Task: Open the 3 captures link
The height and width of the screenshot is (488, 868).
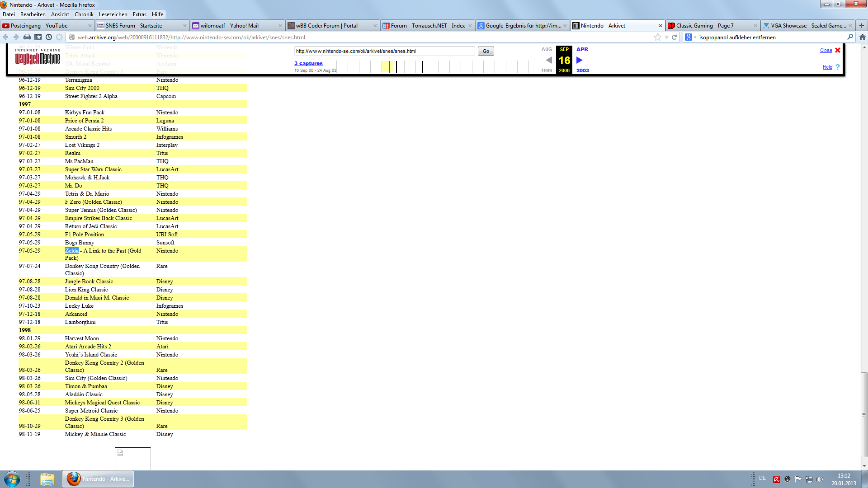Action: [x=308, y=63]
